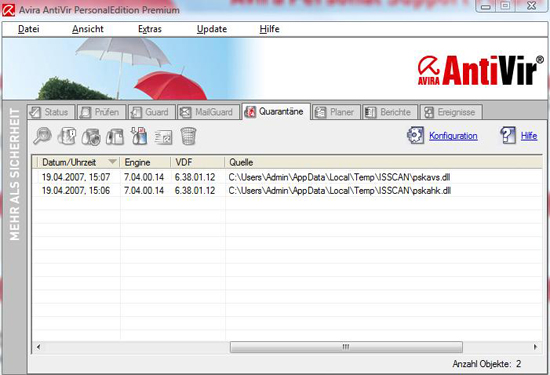
Task: Open the Datei menu
Action: pyautogui.click(x=28, y=29)
